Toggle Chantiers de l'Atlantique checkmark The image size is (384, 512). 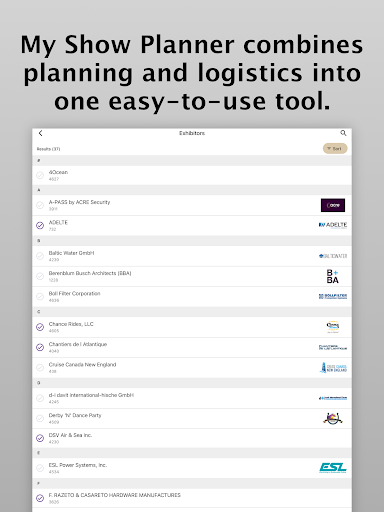click(x=40, y=347)
